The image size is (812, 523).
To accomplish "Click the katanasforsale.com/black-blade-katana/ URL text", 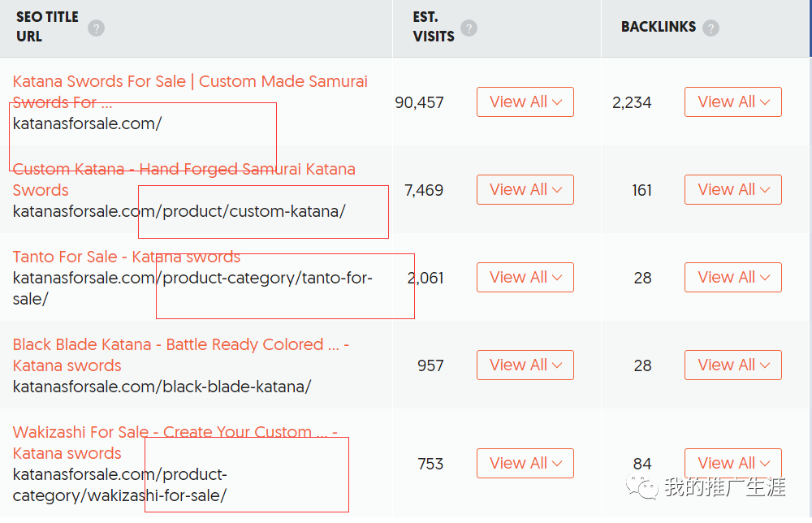I will click(x=162, y=387).
